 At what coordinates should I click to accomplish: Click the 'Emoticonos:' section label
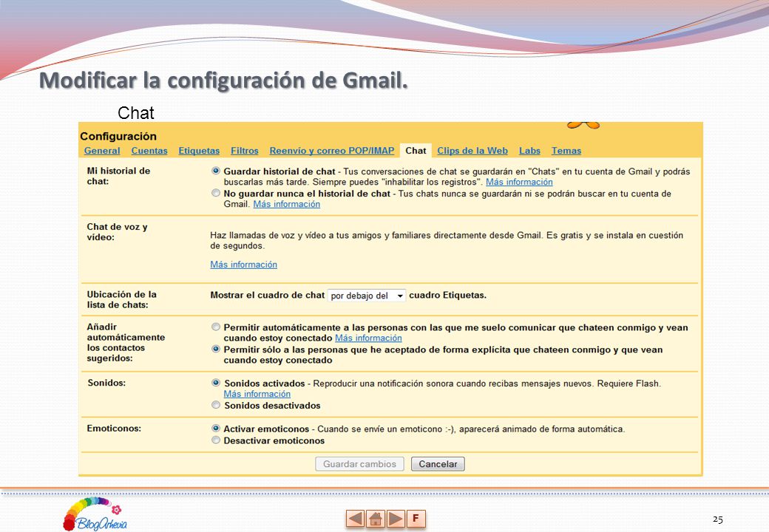(x=114, y=428)
